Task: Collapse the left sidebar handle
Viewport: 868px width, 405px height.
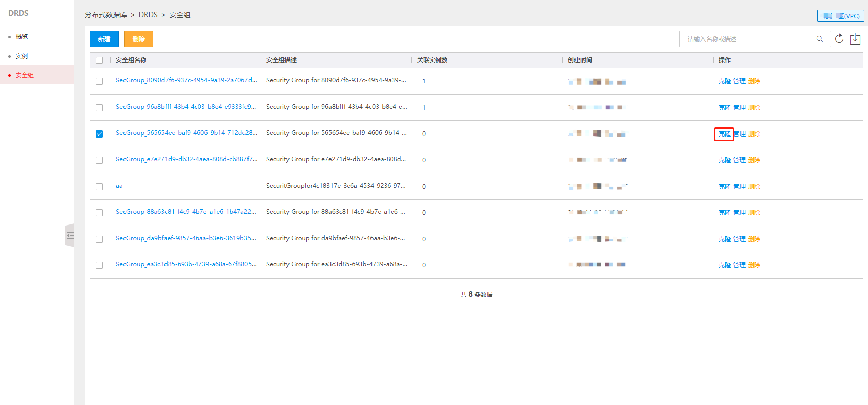Action: (70, 235)
